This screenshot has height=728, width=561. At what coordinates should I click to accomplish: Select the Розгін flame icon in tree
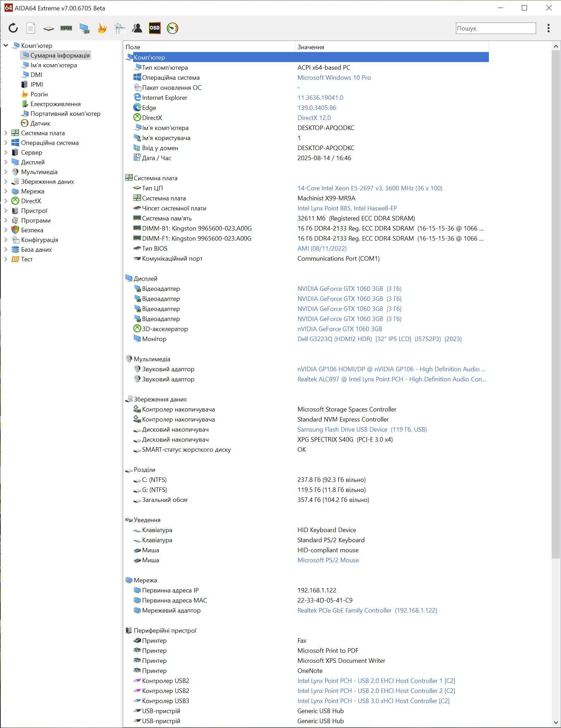click(25, 94)
